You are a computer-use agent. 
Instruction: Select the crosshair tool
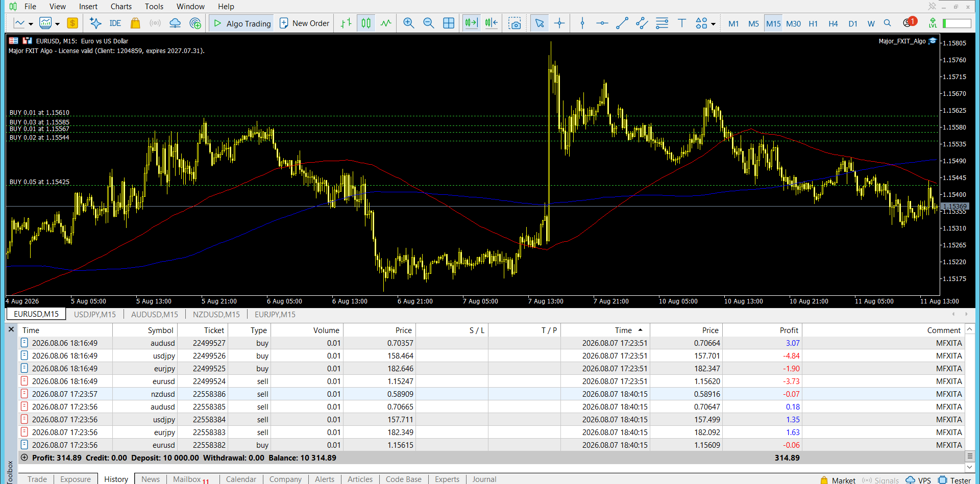point(559,23)
